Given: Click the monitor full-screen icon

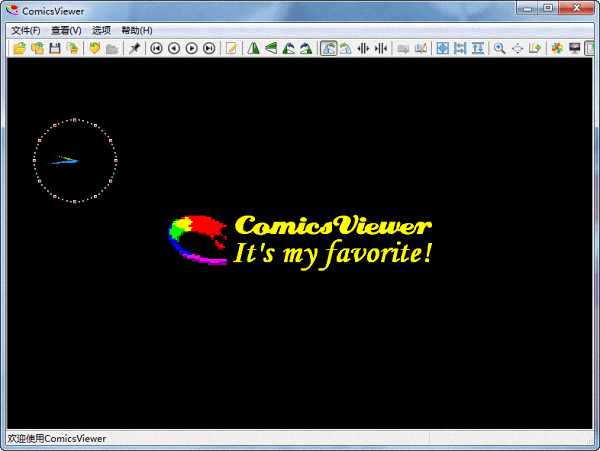Looking at the screenshot, I should 575,48.
